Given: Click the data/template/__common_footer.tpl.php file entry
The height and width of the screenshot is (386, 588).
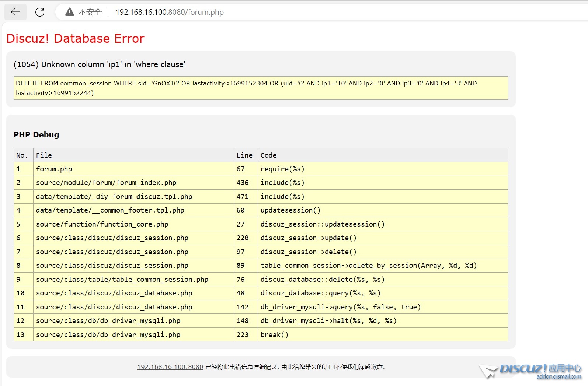Looking at the screenshot, I should 110,210.
